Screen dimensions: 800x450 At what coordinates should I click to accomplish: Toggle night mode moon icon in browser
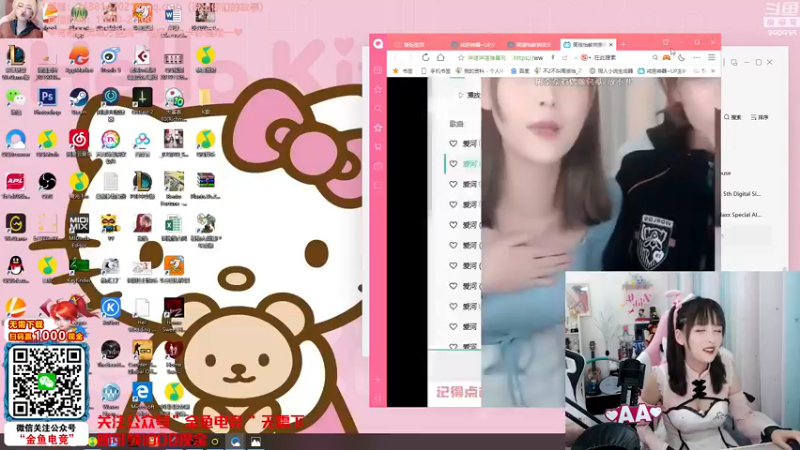(682, 58)
